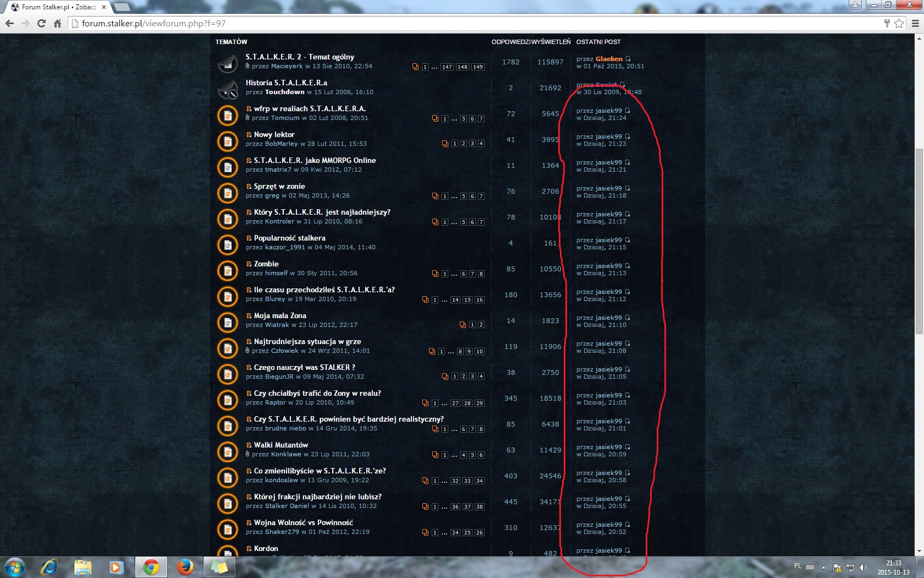The image size is (924, 578).
Task: Go to page 16 of Ile czasu przechodziłeś topic
Action: tap(479, 300)
